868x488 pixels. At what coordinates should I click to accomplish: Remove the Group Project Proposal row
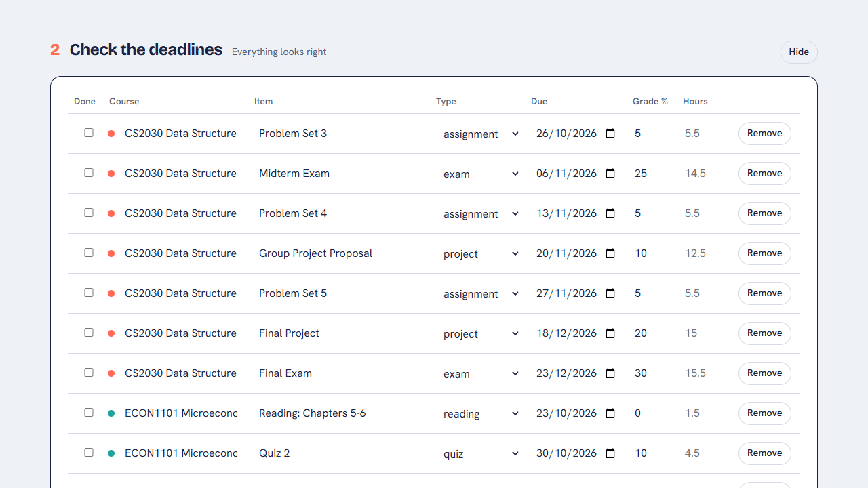(x=764, y=253)
